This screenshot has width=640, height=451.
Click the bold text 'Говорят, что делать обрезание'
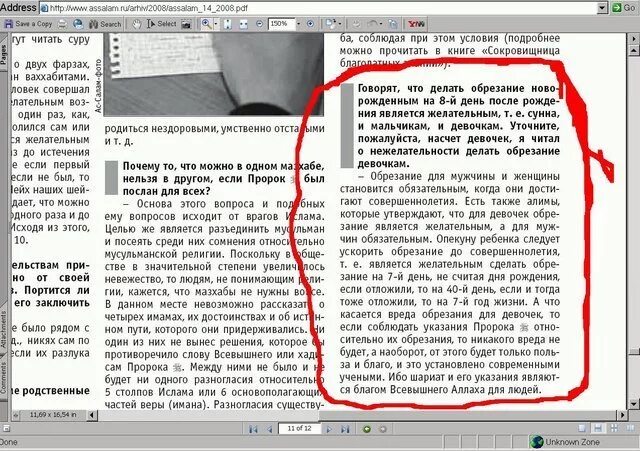(443, 88)
